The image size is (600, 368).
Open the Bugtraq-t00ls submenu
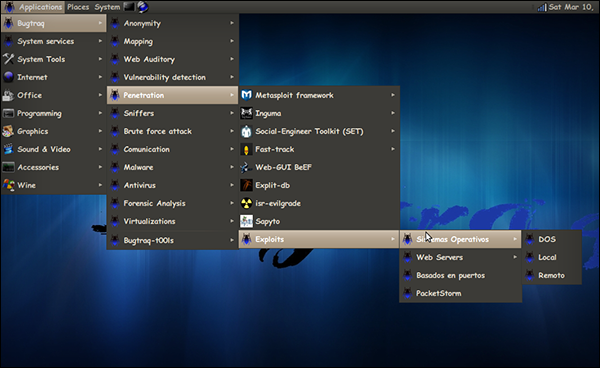(173, 240)
